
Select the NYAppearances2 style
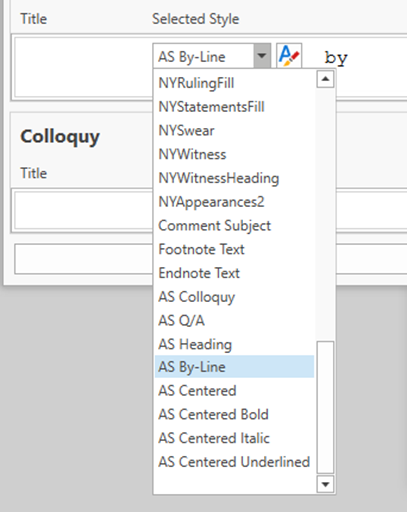point(235,202)
